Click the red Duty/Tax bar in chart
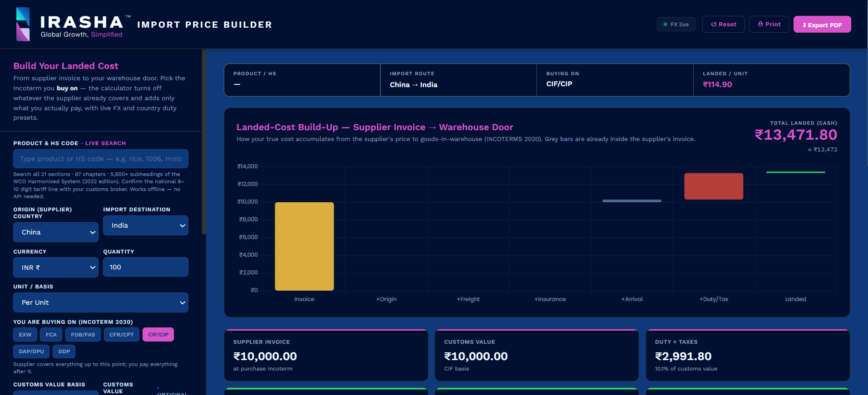 pos(714,186)
